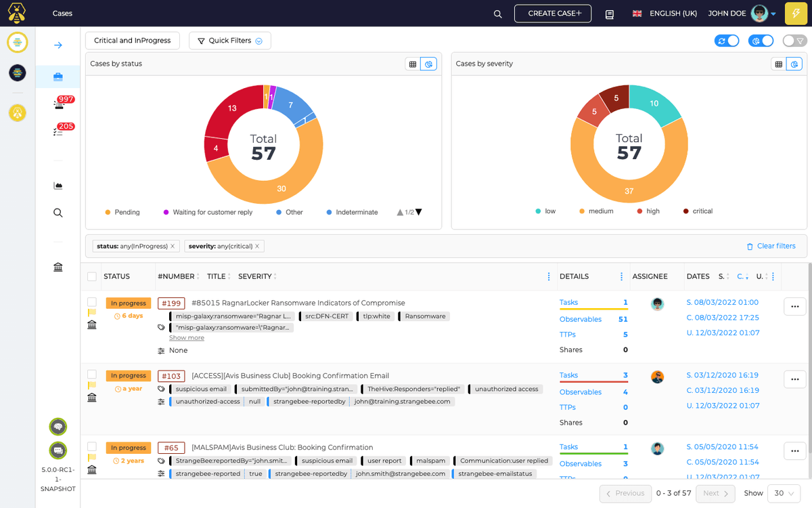Check the checkbox for case #103
Screen dimensions: 812x508
(92, 375)
